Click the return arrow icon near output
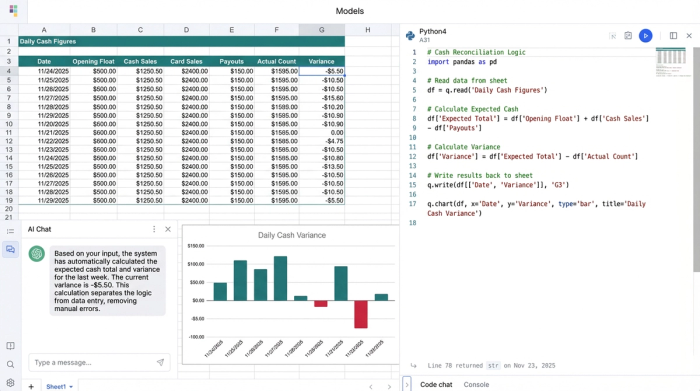Viewport: 700px width, 391px height. coord(413,366)
